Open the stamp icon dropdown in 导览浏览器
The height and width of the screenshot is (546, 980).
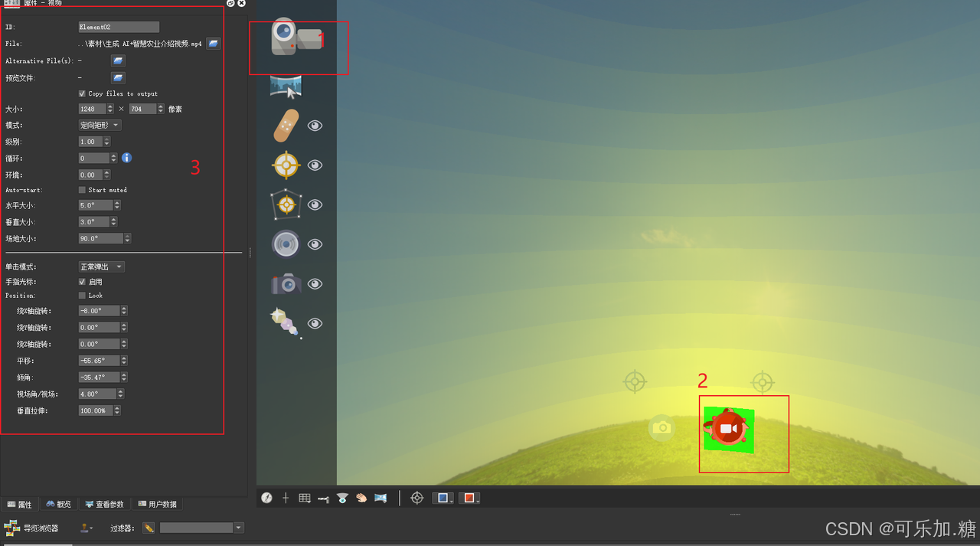pos(87,528)
